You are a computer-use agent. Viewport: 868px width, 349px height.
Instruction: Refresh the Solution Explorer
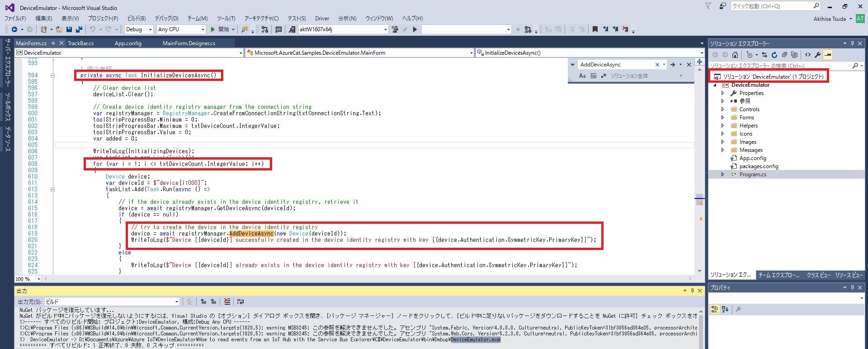tap(774, 55)
